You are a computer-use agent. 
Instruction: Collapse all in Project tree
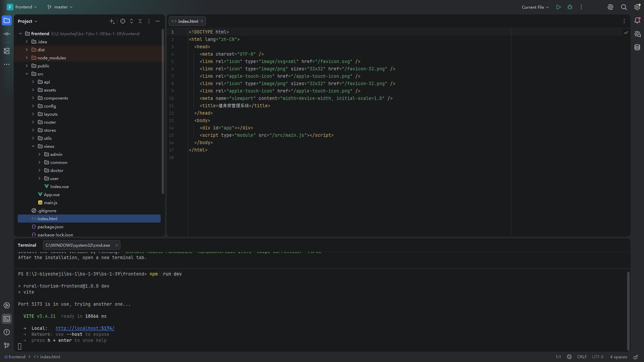(x=140, y=21)
